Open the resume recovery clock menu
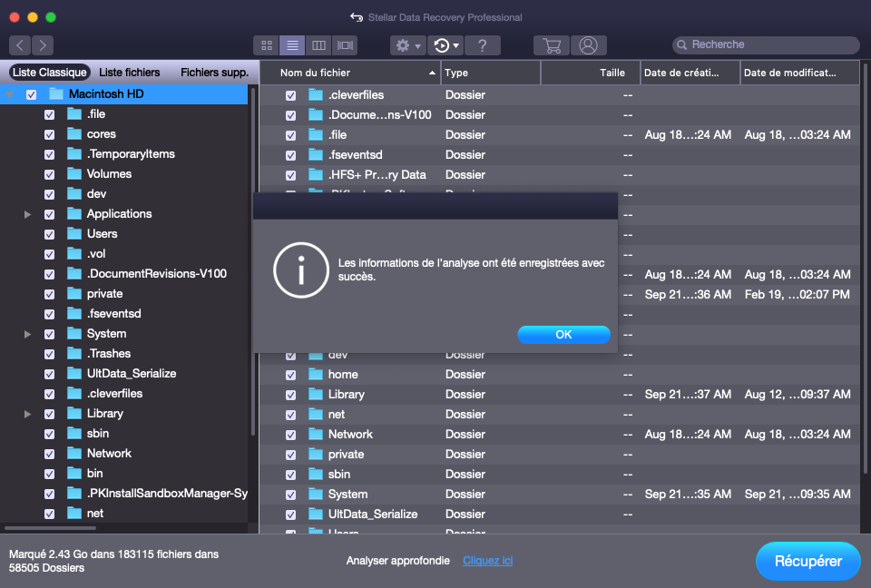 pos(446,45)
